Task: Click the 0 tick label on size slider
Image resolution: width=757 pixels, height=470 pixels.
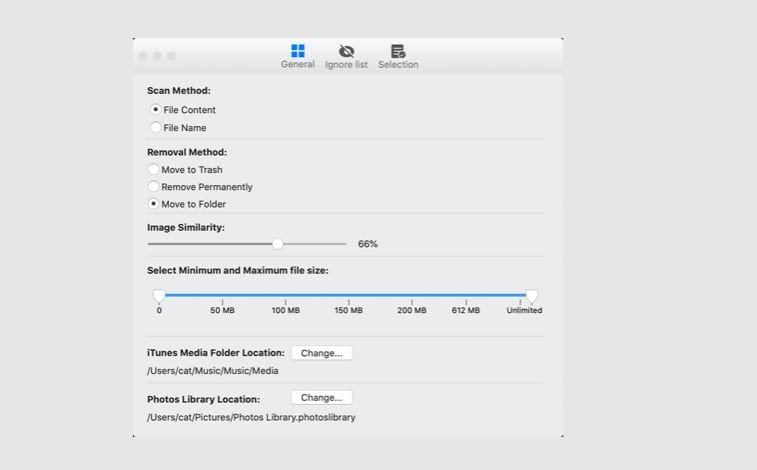Action: [159, 310]
